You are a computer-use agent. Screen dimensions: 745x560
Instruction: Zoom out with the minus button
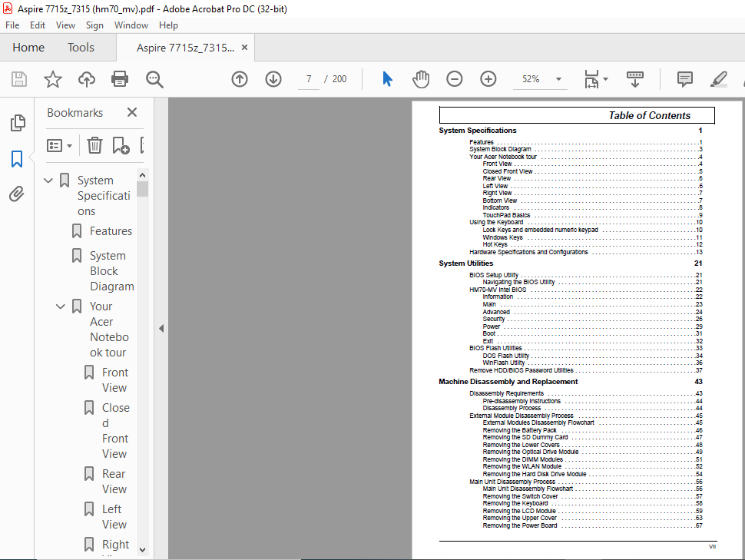[x=454, y=79]
